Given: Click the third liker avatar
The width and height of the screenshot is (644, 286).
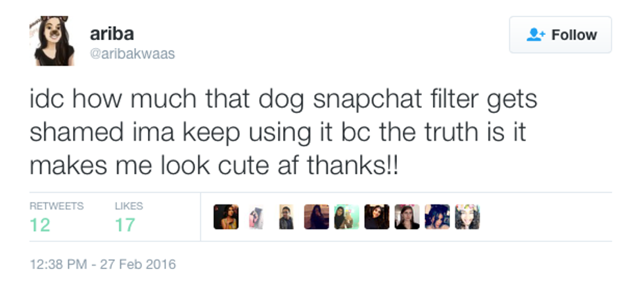Looking at the screenshot, I should pos(286,217).
